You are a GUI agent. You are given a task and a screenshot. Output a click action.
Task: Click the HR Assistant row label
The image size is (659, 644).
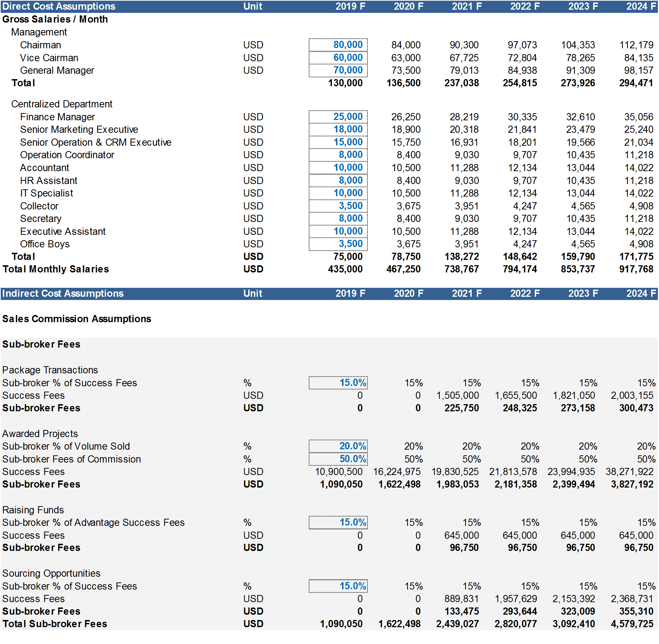tap(49, 181)
